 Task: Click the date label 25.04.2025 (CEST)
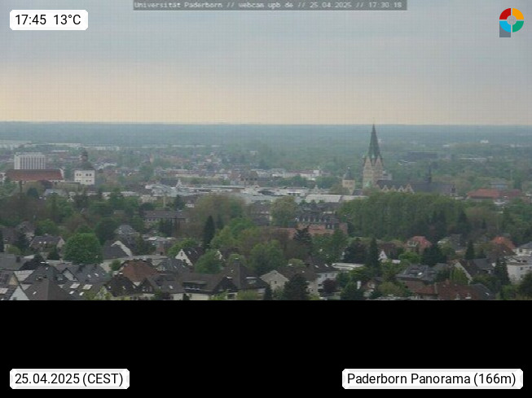pyautogui.click(x=69, y=378)
